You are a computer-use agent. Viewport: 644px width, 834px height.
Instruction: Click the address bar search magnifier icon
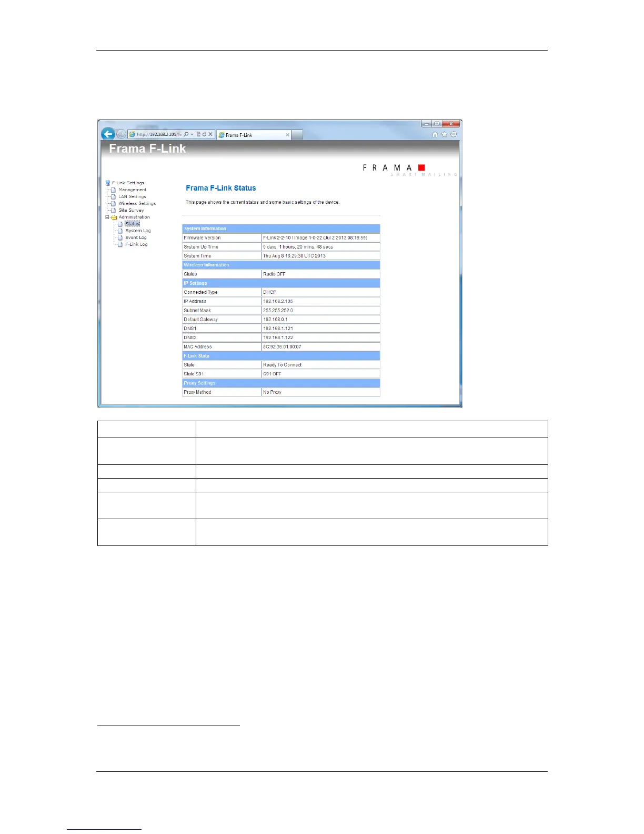tap(186, 134)
